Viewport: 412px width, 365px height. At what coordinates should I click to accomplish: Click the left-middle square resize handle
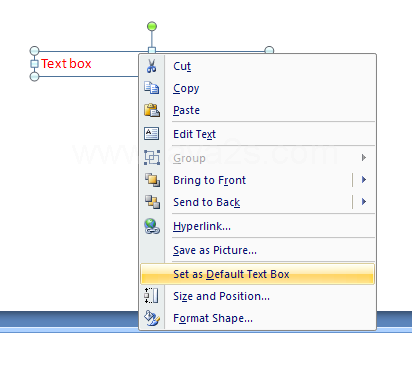click(x=34, y=63)
